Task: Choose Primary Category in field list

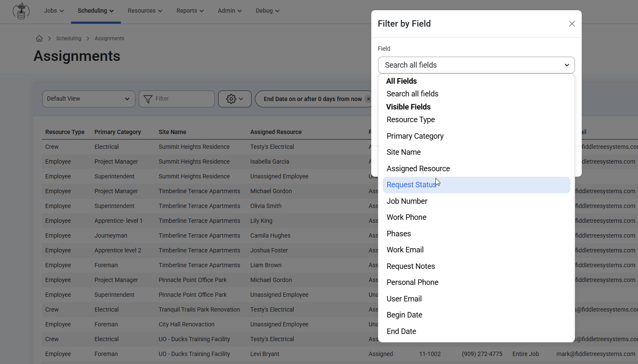Action: (x=476, y=136)
